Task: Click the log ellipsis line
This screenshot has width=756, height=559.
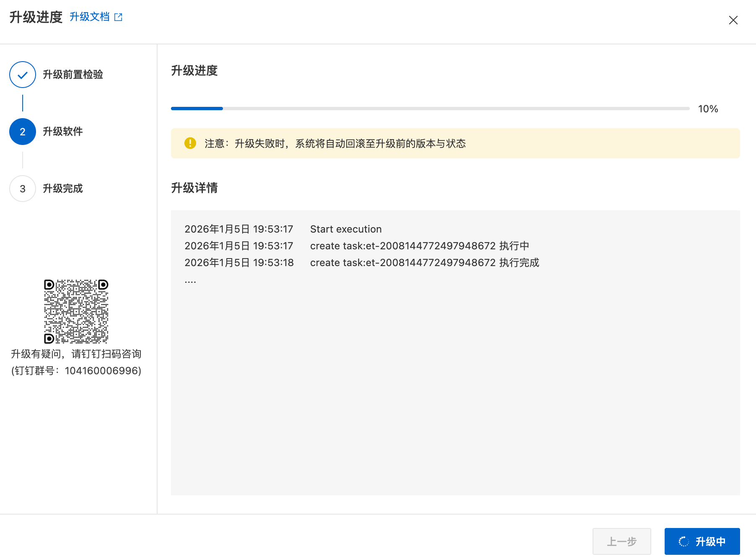Action: click(190, 282)
